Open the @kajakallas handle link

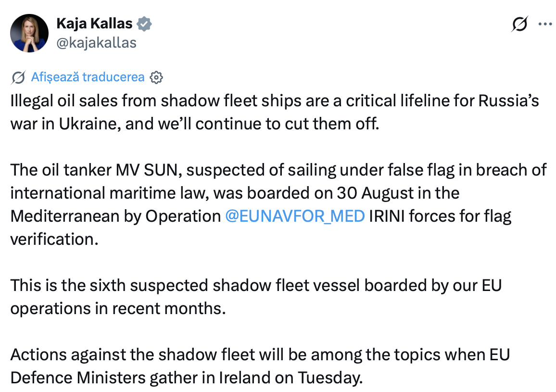[97, 43]
